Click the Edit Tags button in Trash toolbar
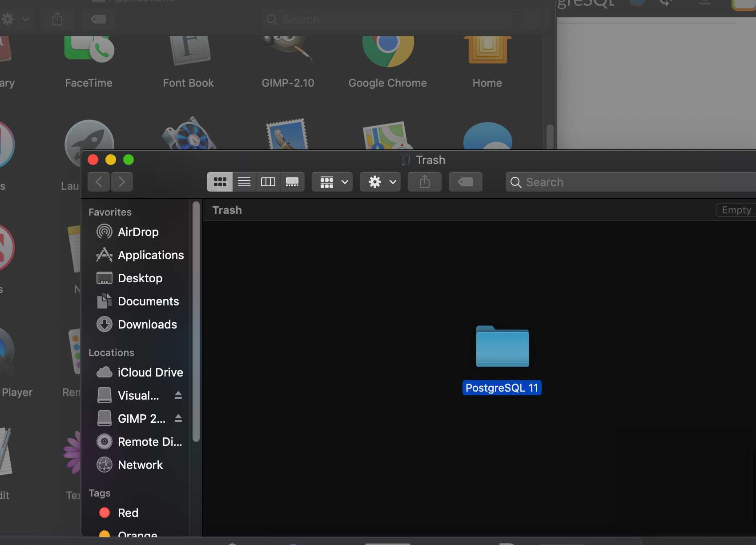 pyautogui.click(x=465, y=182)
